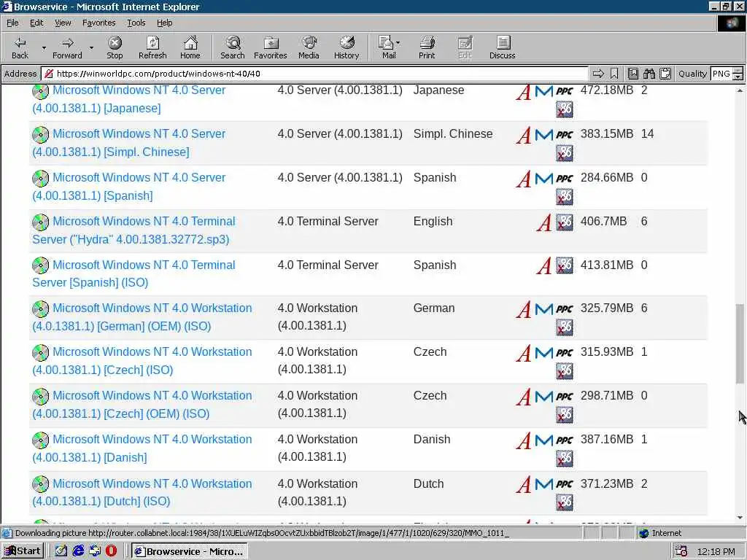Click the x86 icon in Dutch Workstation row
Screen dimensions: 747x560
point(565,502)
